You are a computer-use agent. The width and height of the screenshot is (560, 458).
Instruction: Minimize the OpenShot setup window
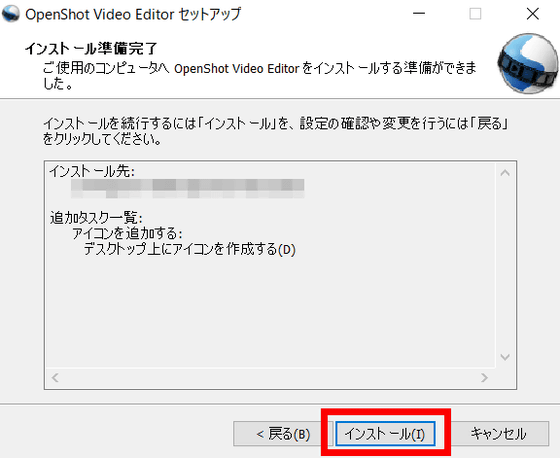coord(419,14)
